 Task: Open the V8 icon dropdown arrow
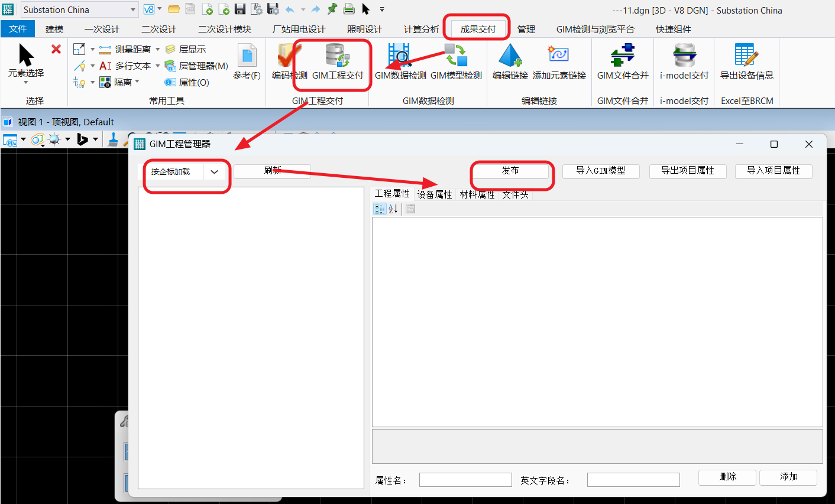tap(160, 9)
